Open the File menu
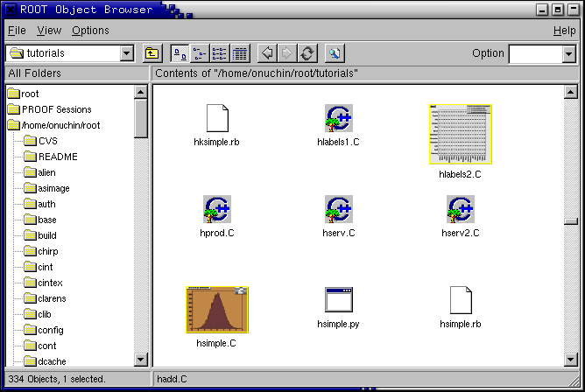 17,31
